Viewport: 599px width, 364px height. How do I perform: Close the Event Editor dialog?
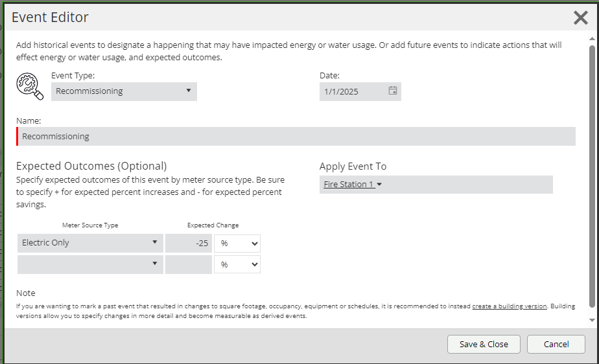point(581,17)
